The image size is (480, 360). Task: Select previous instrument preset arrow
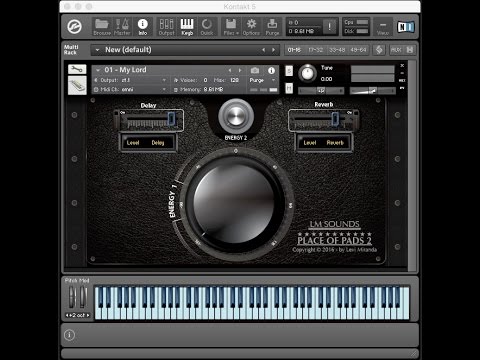pyautogui.click(x=230, y=70)
